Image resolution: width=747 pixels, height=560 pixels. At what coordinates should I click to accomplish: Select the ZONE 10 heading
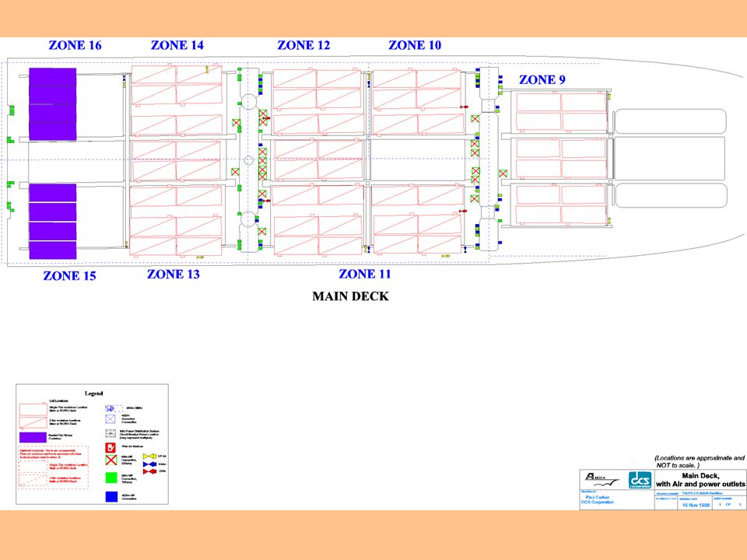coord(415,45)
